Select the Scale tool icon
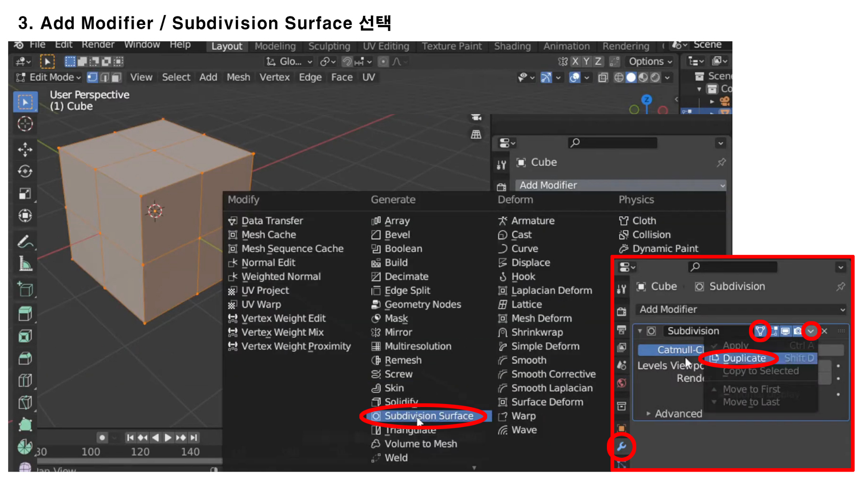This screenshot has height=485, width=868. [25, 193]
